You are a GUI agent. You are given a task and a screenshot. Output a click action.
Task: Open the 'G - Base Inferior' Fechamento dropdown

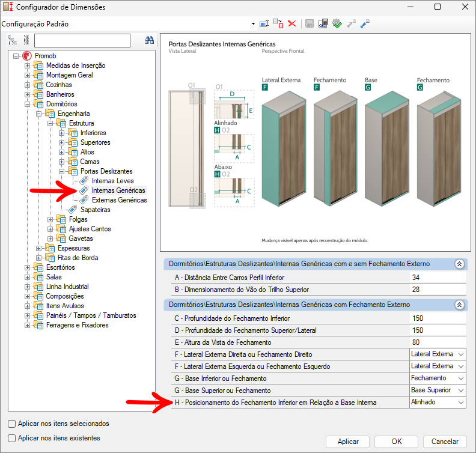click(x=460, y=379)
